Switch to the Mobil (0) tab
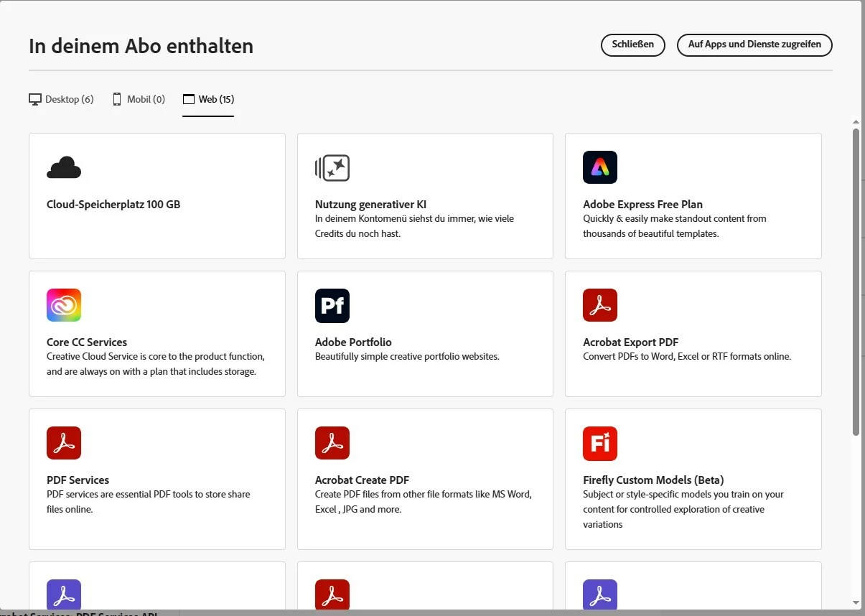Screen dimensions: 865x616 click(x=139, y=100)
